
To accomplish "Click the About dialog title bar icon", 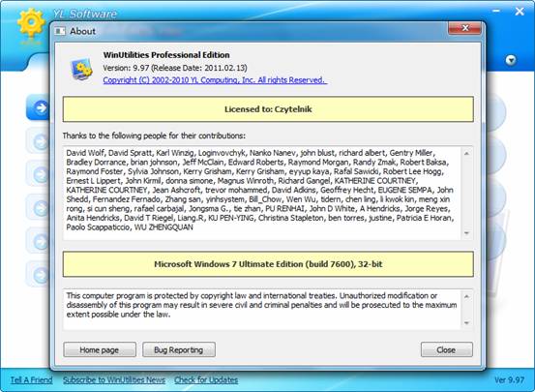I will pyautogui.click(x=60, y=31).
